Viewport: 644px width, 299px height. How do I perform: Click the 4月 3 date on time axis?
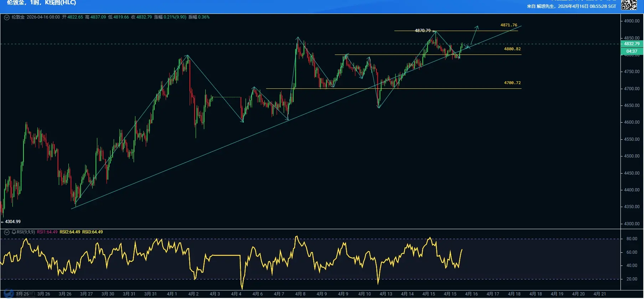pyautogui.click(x=215, y=294)
